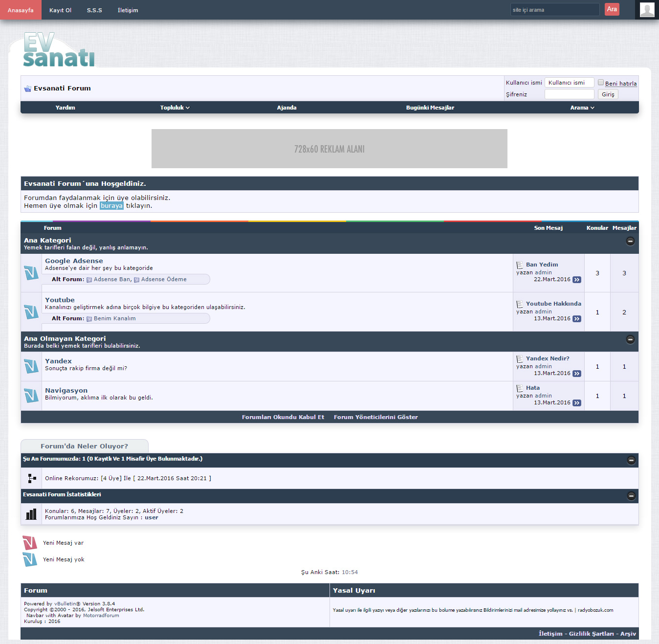The width and height of the screenshot is (659, 644).
Task: Click the Youtube forum status icon
Action: click(x=31, y=312)
